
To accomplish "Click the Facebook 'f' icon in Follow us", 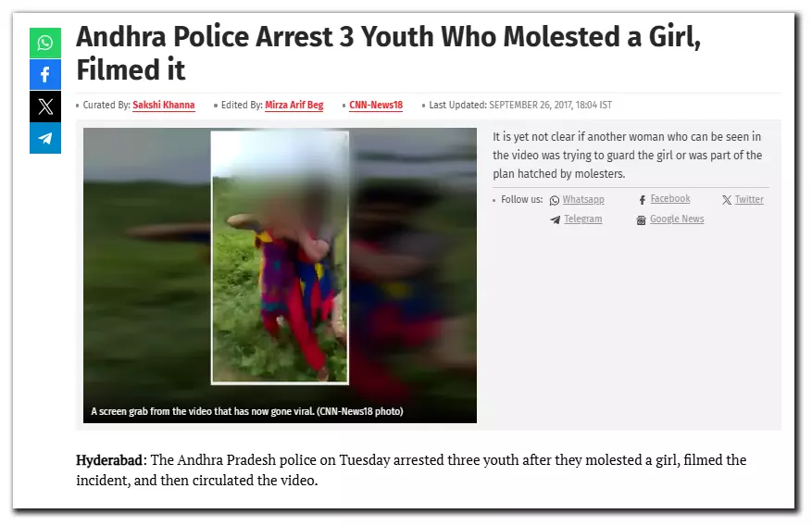I will coord(643,200).
